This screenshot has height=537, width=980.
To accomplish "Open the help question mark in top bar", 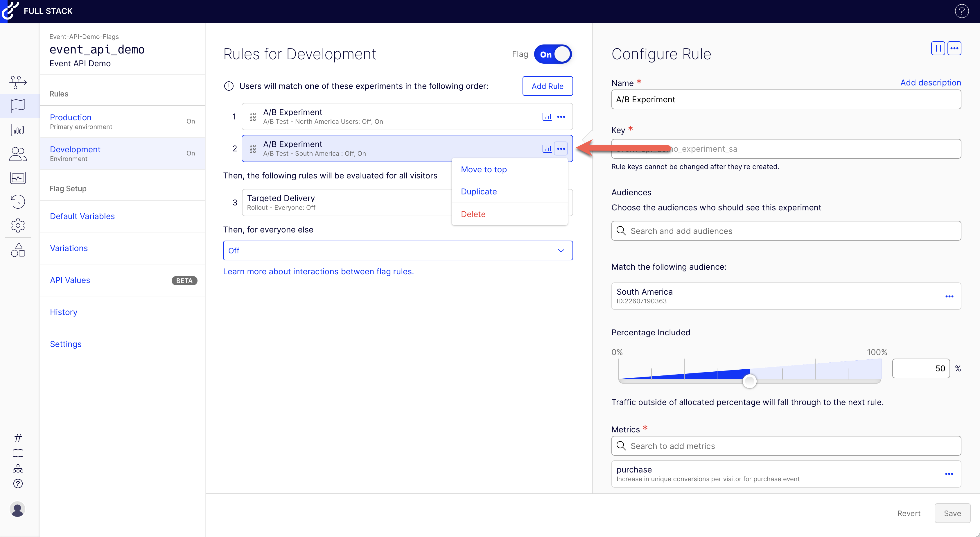I will click(x=961, y=11).
